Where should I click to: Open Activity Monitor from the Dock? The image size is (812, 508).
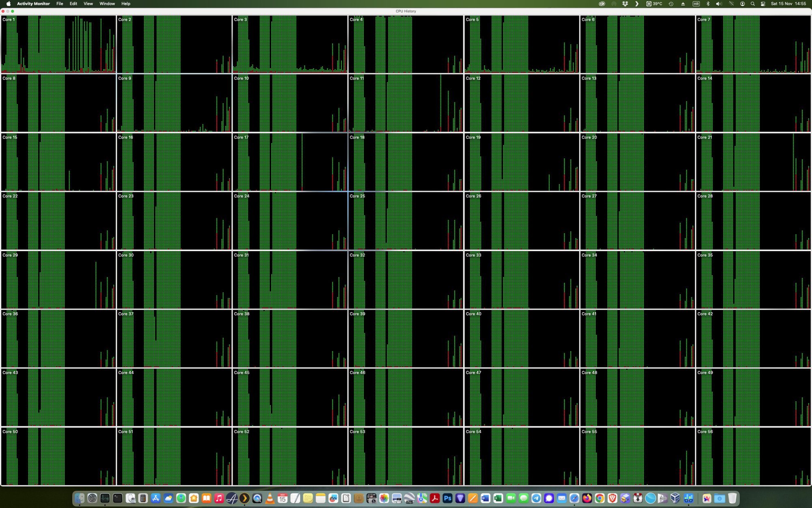point(105,498)
